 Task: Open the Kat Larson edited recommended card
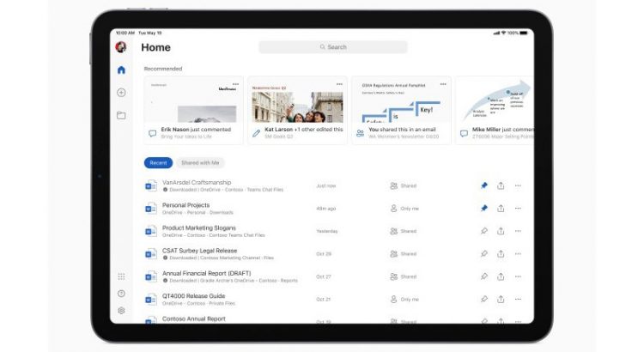pyautogui.click(x=297, y=110)
